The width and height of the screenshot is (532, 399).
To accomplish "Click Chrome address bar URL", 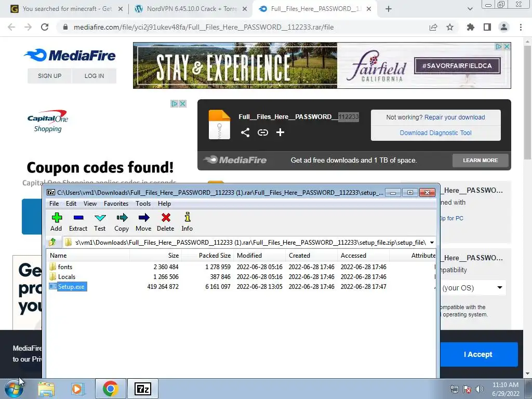I will click(204, 27).
